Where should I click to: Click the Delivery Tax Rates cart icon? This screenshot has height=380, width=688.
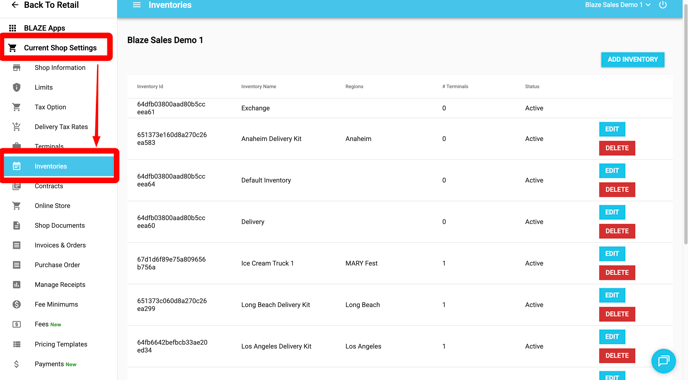point(17,127)
